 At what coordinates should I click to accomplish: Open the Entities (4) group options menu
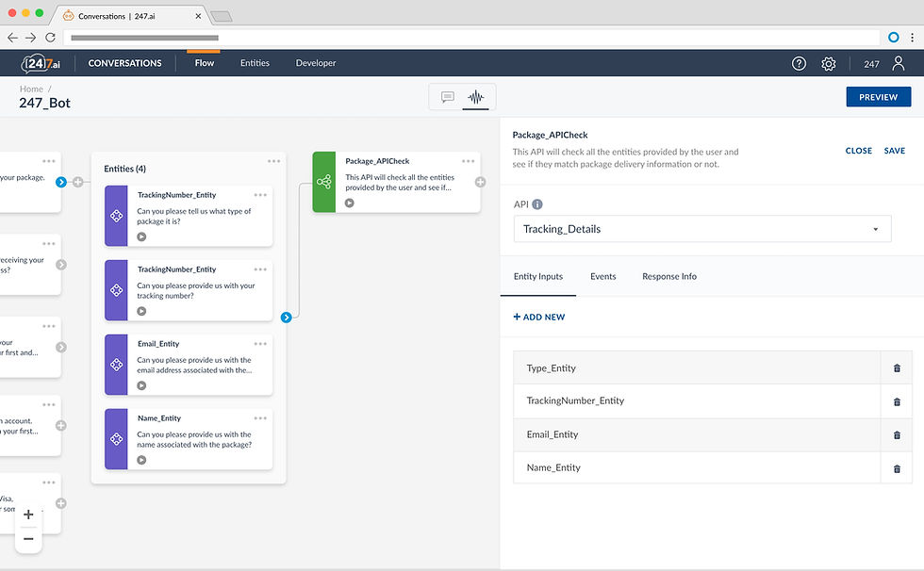click(x=273, y=161)
